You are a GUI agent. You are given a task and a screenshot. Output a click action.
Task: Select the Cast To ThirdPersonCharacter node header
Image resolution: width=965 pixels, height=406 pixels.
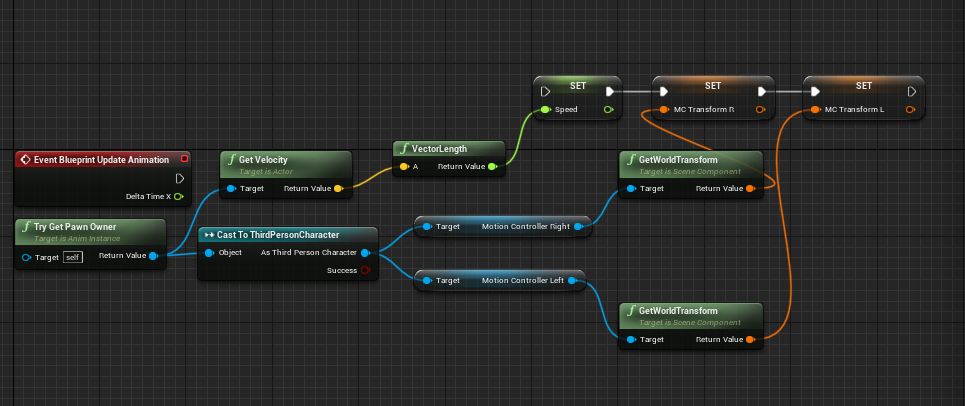pos(287,235)
